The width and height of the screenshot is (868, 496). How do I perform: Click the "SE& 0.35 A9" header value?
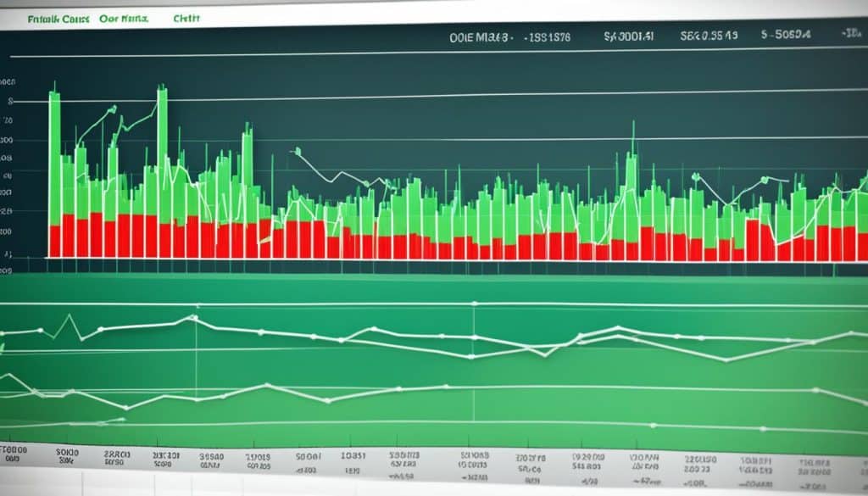(x=709, y=36)
